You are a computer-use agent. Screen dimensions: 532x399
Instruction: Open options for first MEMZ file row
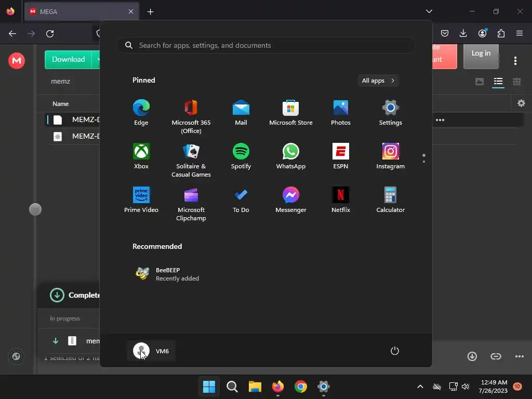[x=440, y=120]
